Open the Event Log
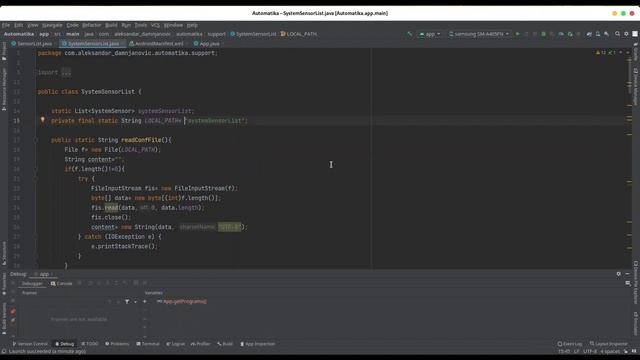Screen dimensions: 640x360 pyautogui.click(x=570, y=344)
